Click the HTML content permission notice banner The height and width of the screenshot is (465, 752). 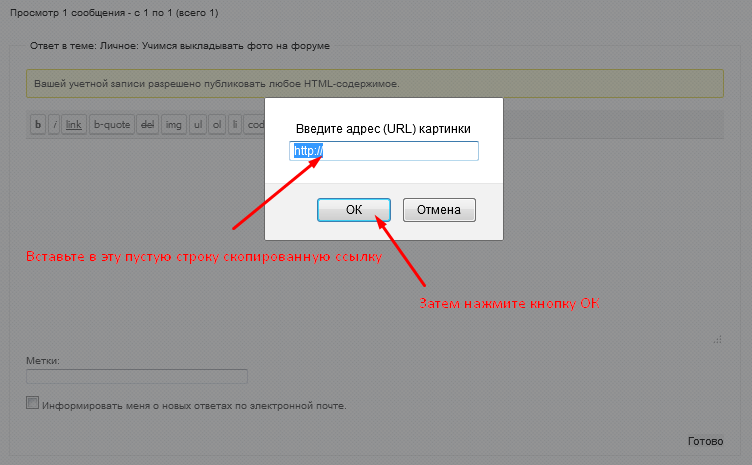click(x=375, y=83)
